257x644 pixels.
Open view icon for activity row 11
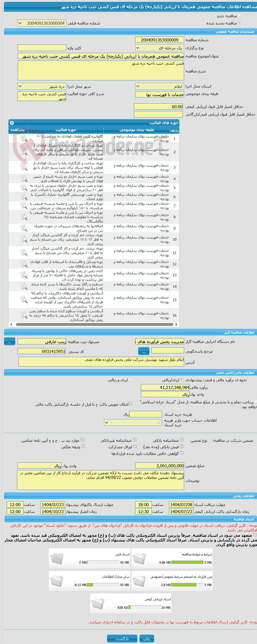pos(23,253)
